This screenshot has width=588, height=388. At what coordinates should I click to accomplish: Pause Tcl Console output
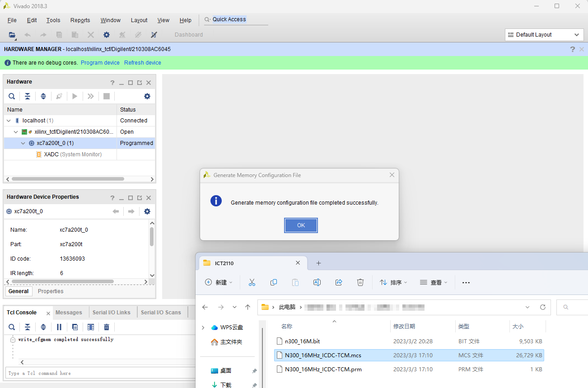[59, 327]
